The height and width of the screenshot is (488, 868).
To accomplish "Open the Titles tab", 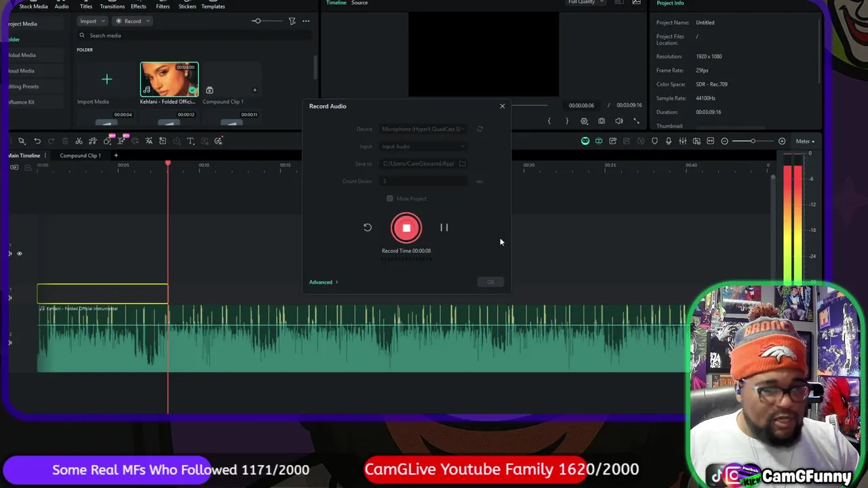I will click(x=86, y=6).
